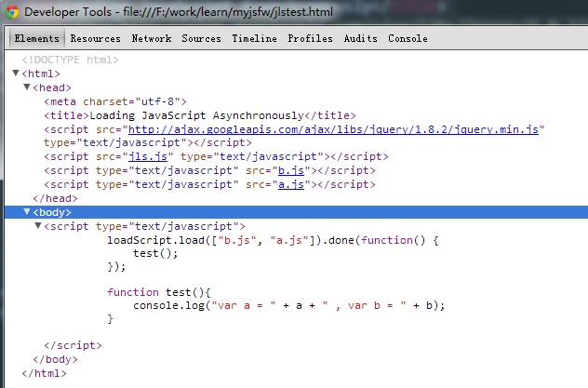Click the Developer Tools window title text

click(x=179, y=12)
